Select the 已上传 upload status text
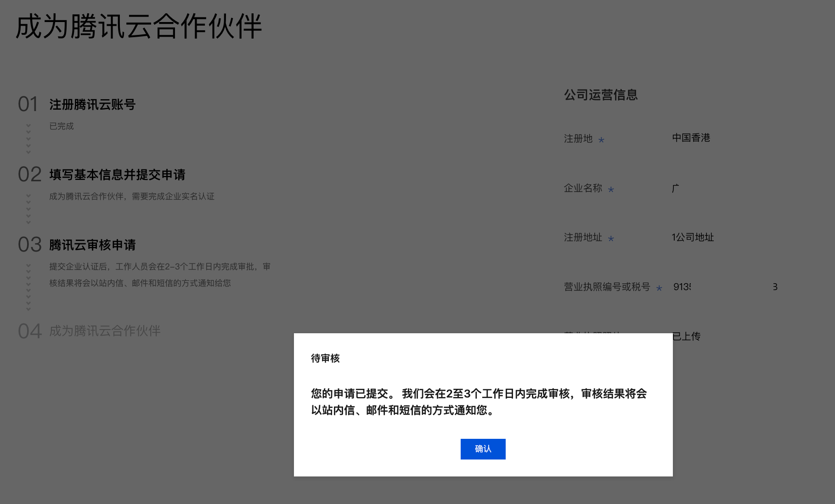Image resolution: width=835 pixels, height=504 pixels. pyautogui.click(x=687, y=336)
